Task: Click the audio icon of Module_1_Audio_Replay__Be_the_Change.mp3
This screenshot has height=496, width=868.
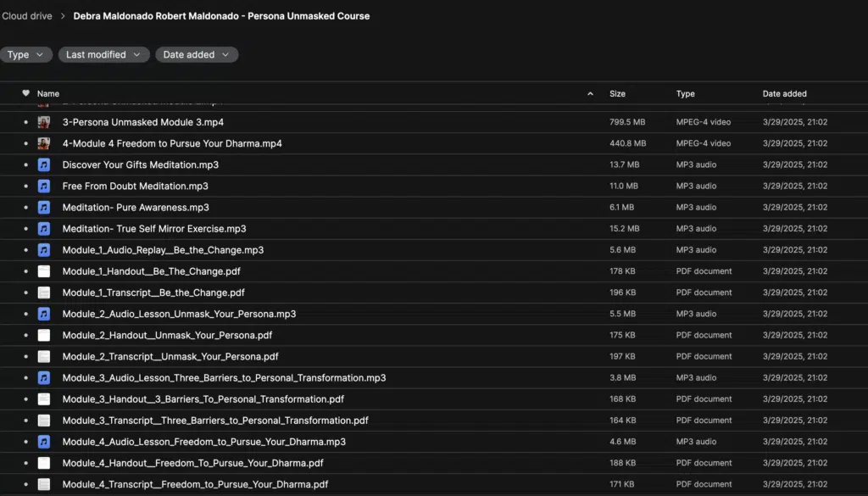Action: click(x=44, y=250)
